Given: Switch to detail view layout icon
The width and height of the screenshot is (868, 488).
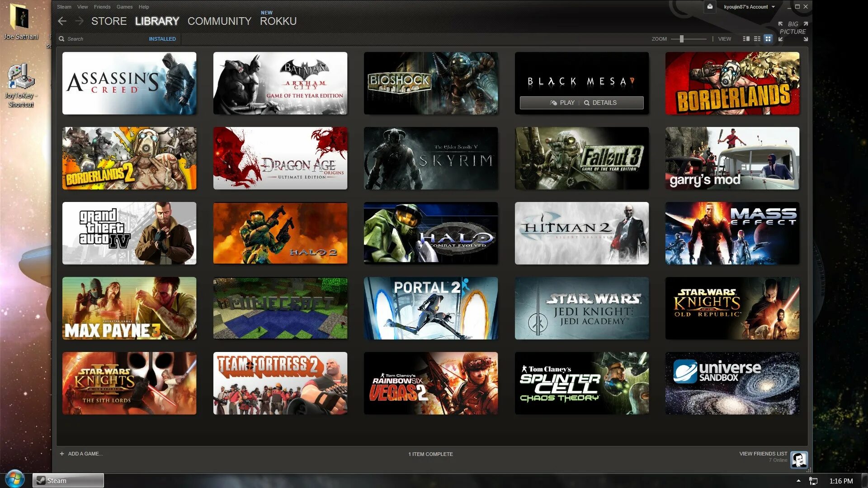Looking at the screenshot, I should tap(746, 39).
